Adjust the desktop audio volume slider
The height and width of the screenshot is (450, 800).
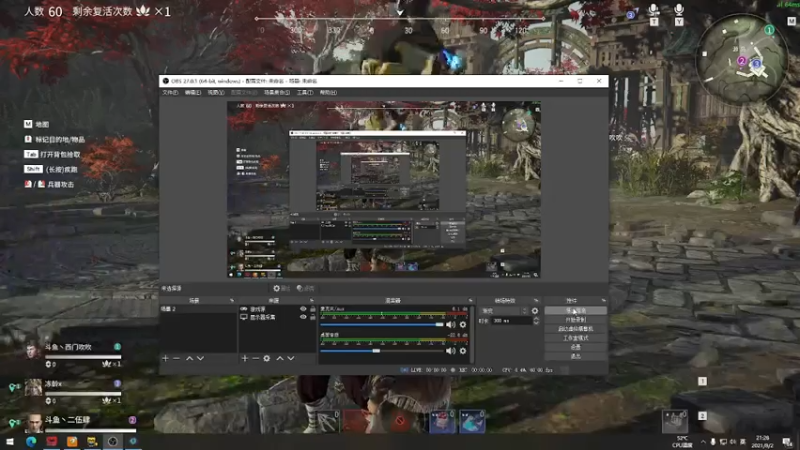coord(382,351)
